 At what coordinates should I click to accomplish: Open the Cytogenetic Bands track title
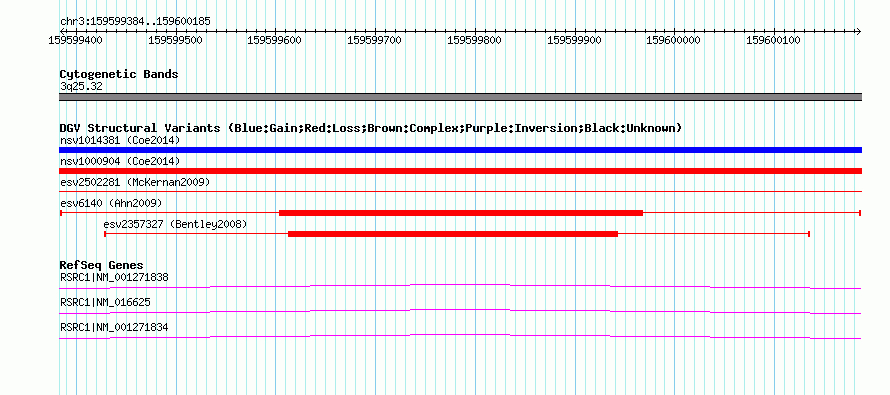(x=119, y=74)
